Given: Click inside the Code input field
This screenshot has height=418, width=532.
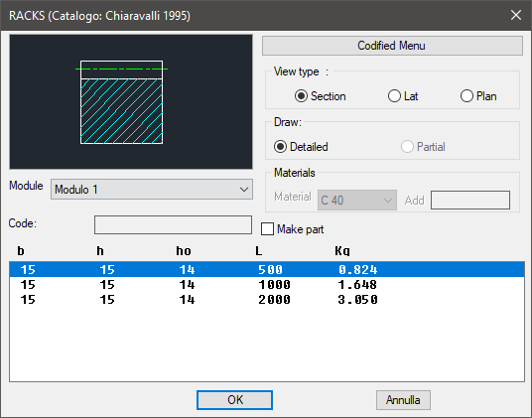Looking at the screenshot, I should click(x=173, y=224).
